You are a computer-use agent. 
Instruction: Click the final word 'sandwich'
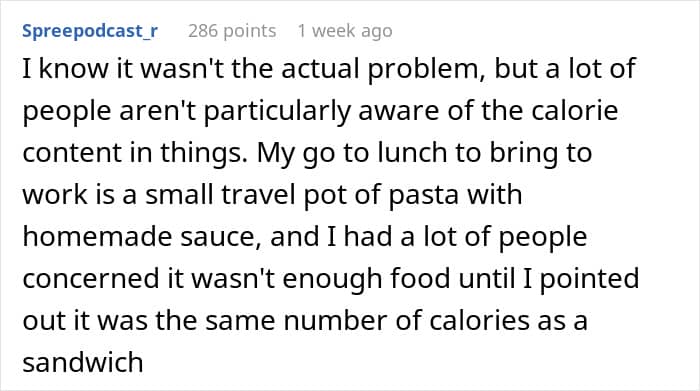tap(83, 362)
